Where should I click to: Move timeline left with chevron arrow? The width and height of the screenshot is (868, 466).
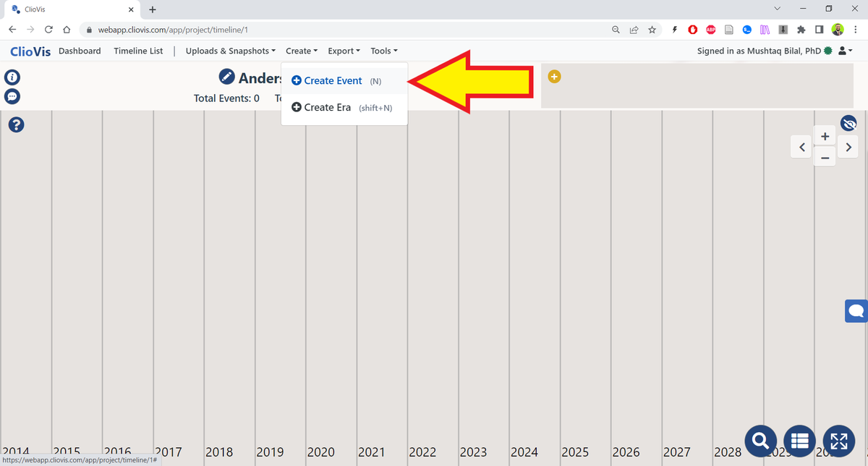[x=801, y=147]
